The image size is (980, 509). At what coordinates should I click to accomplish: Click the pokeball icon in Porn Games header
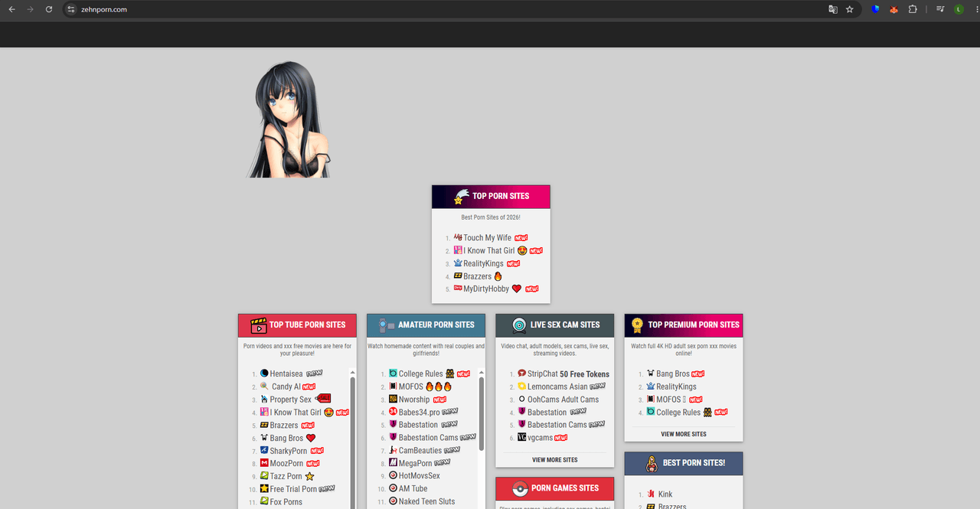click(x=520, y=488)
